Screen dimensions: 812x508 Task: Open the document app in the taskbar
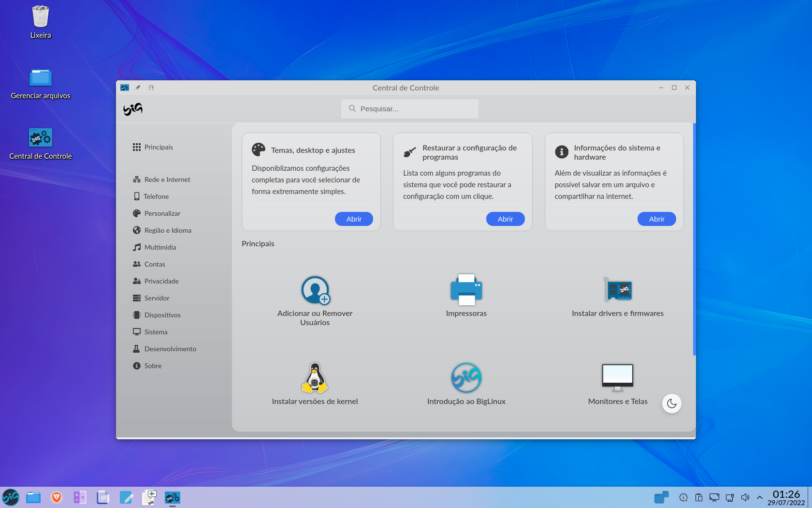click(x=103, y=497)
